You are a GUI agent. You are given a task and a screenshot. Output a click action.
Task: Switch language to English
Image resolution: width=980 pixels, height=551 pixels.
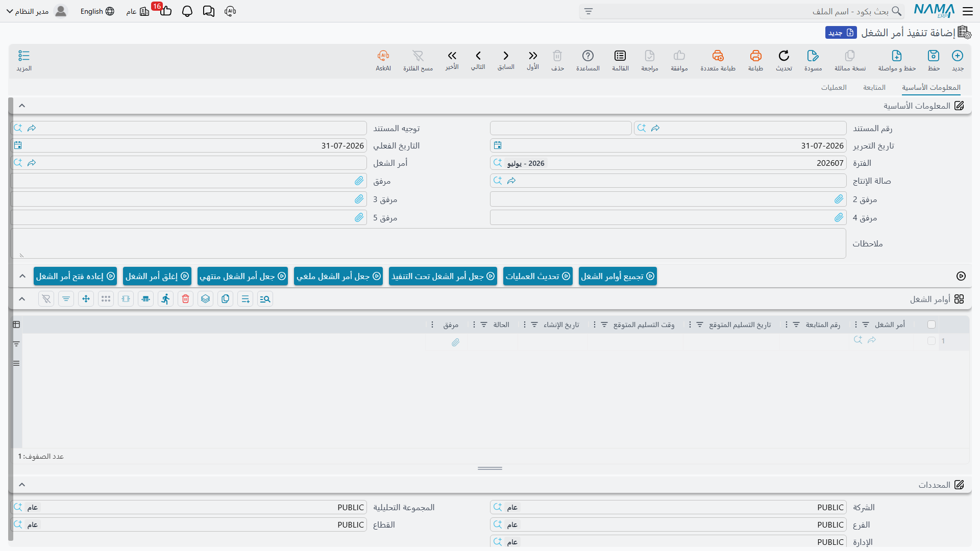pyautogui.click(x=97, y=11)
